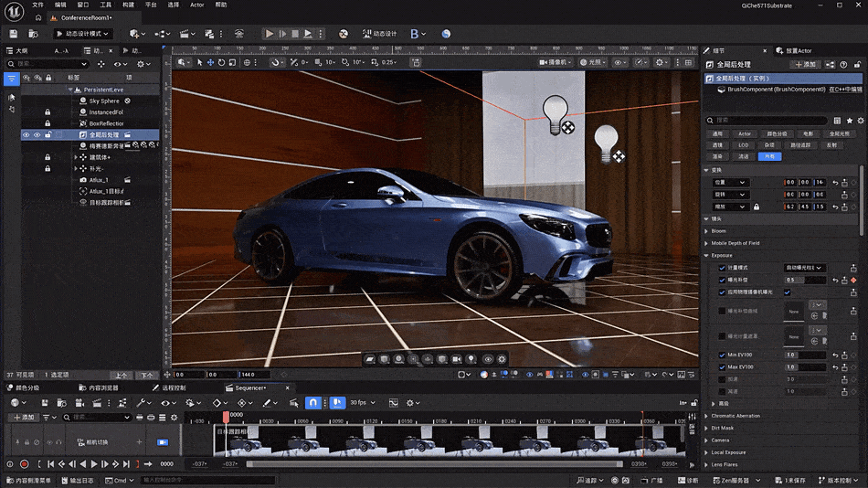This screenshot has width=868, height=488.
Task: Select the viewport translate move tool
Action: click(x=210, y=62)
